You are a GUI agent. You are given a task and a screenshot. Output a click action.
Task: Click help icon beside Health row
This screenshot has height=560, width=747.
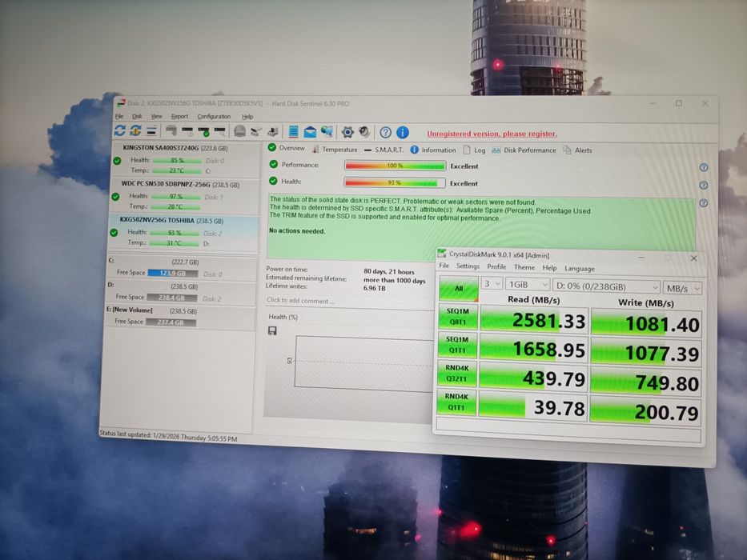point(704,186)
